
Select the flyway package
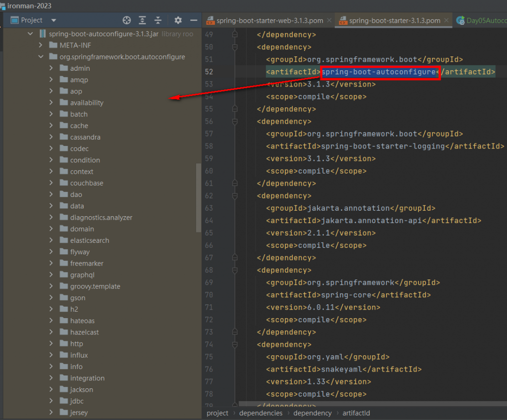pos(80,252)
